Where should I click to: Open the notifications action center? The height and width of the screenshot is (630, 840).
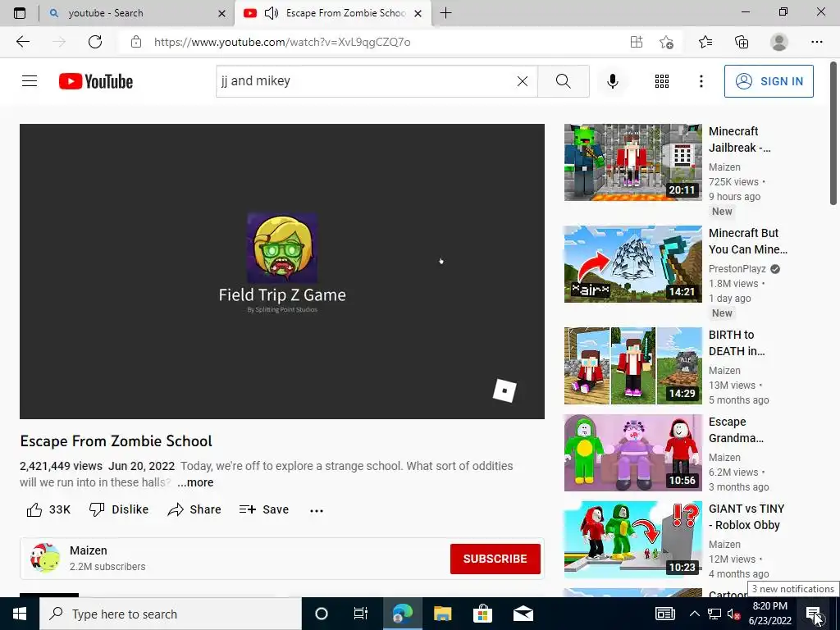coord(814,614)
